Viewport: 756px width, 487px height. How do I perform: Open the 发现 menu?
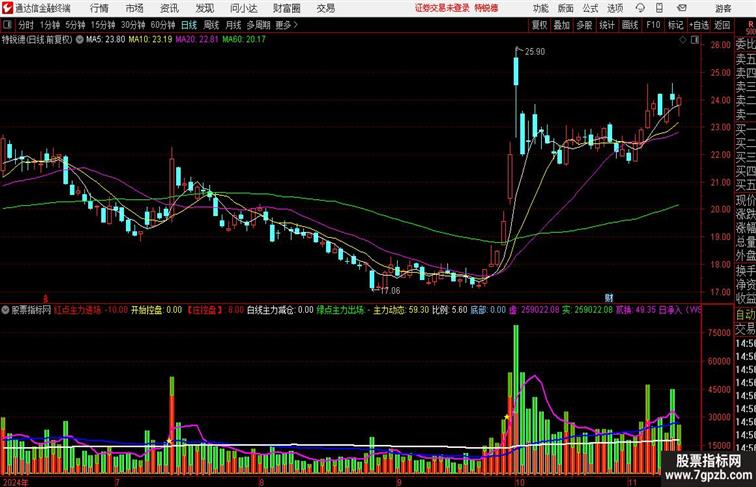coord(204,8)
